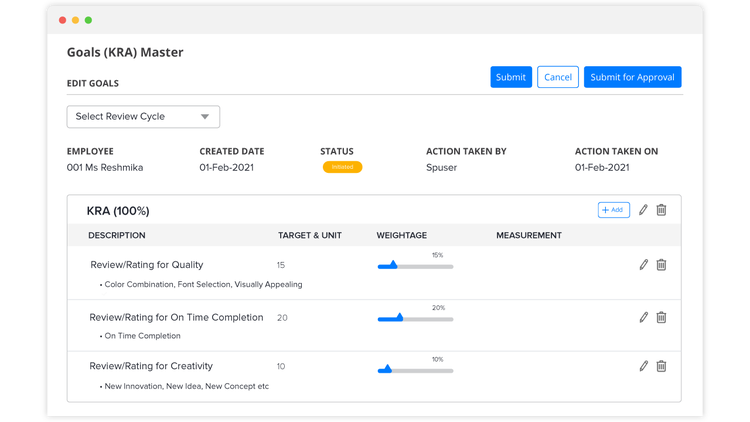Click the 10% weightage slider for Creativity
Viewport: 750px width, 422px height.
(x=415, y=370)
